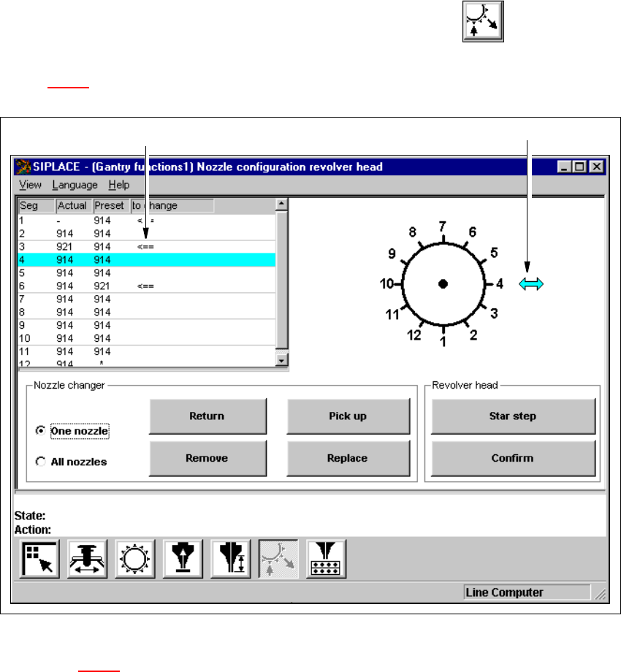Open the Language menu
Viewport: 621px width, 672px height.
(x=75, y=185)
